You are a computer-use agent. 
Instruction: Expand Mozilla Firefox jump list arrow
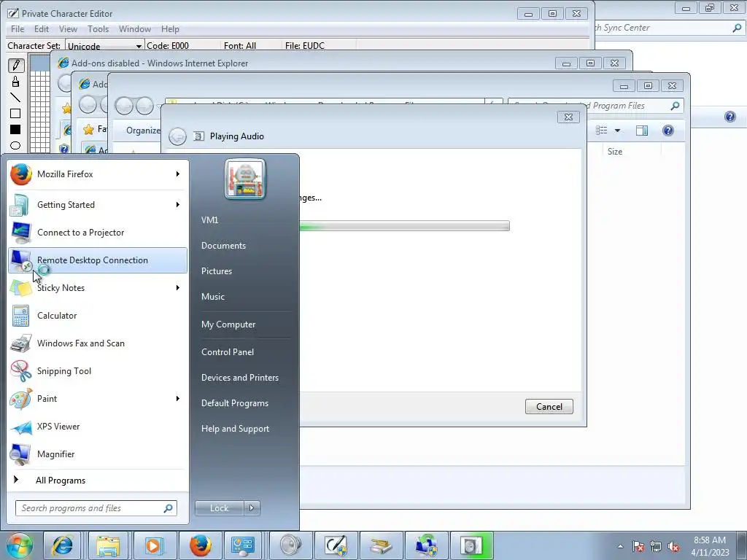tap(178, 174)
